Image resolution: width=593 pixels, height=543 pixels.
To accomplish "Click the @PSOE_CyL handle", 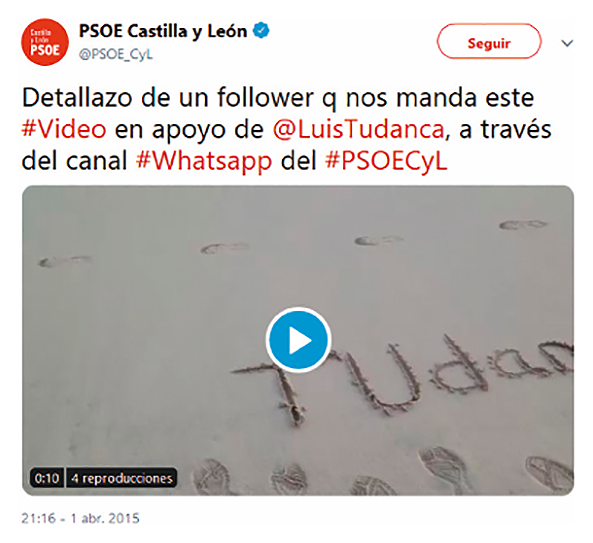I will pos(116,55).
